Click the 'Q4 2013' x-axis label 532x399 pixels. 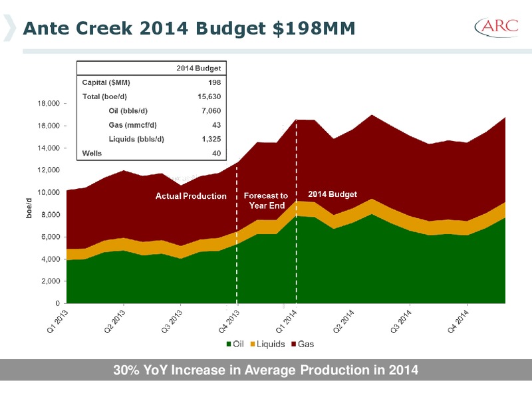pyautogui.click(x=229, y=321)
